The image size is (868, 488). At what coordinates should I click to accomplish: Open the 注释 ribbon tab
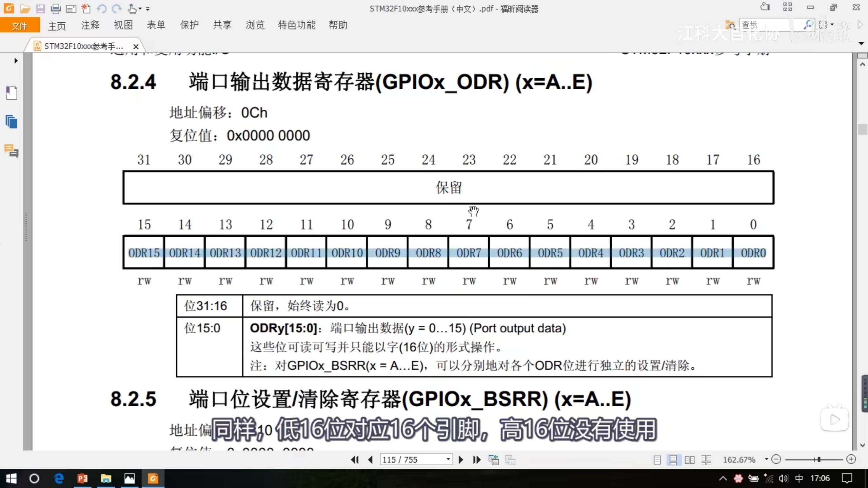(90, 25)
